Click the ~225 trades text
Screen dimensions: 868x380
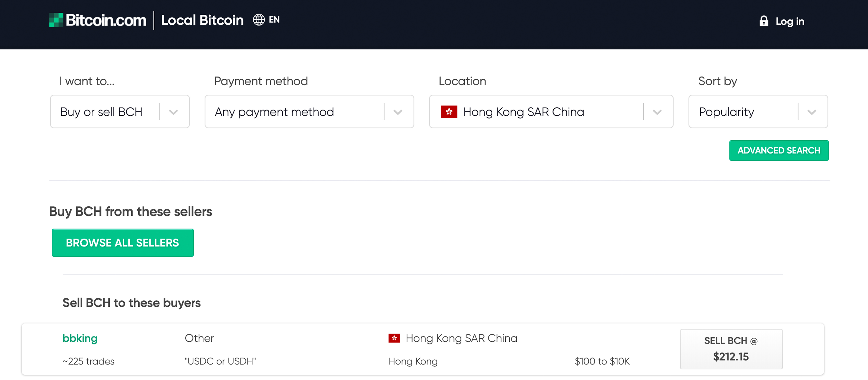[x=88, y=362]
